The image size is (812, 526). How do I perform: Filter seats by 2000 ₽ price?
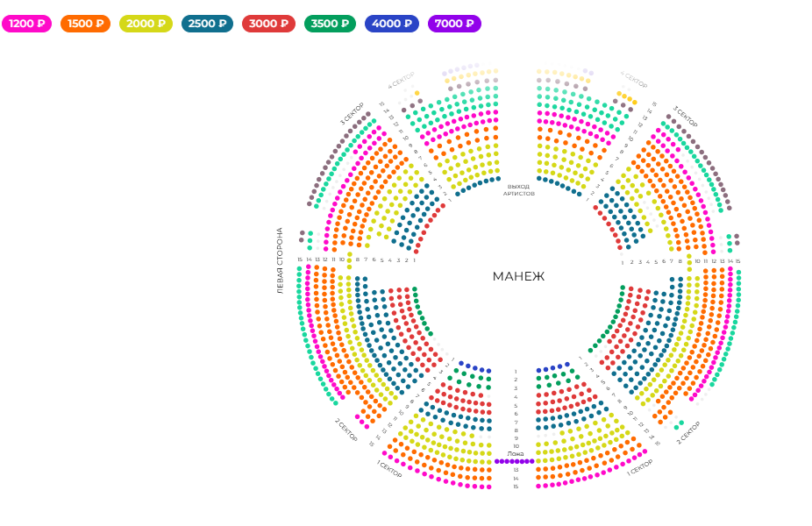tap(146, 25)
